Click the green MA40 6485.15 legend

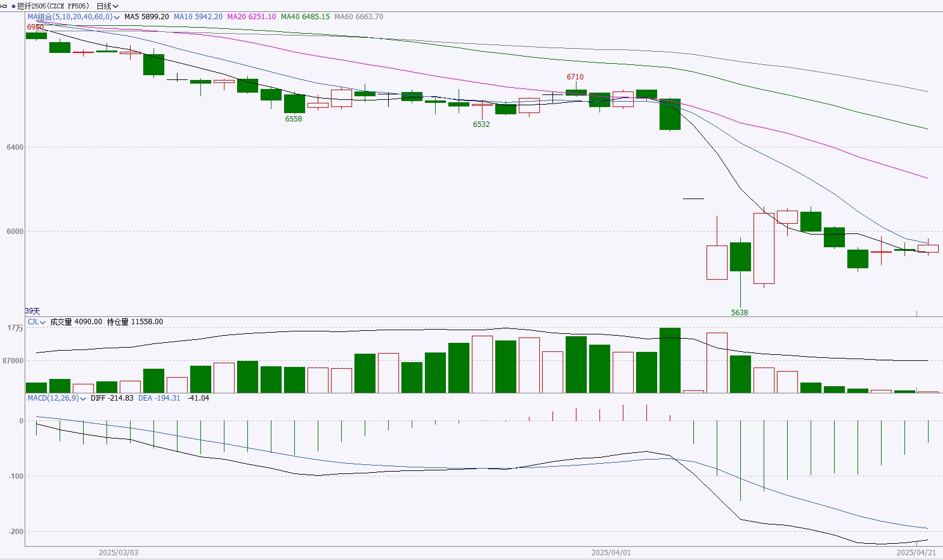pyautogui.click(x=305, y=17)
